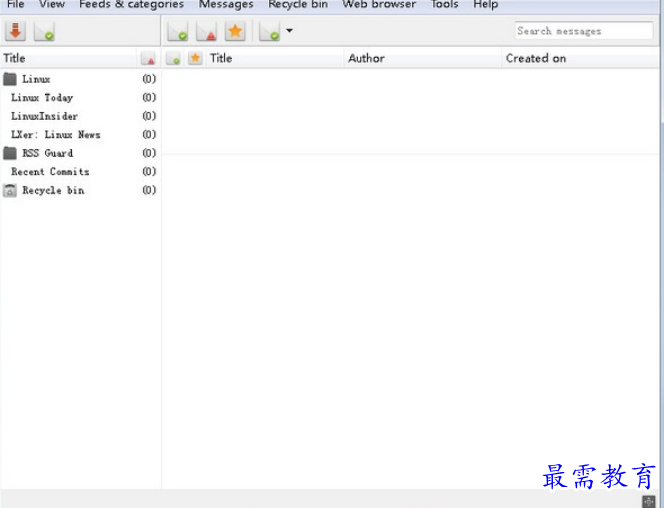
Task: Click the orange download-arrow update feeds icon
Action: point(16,31)
